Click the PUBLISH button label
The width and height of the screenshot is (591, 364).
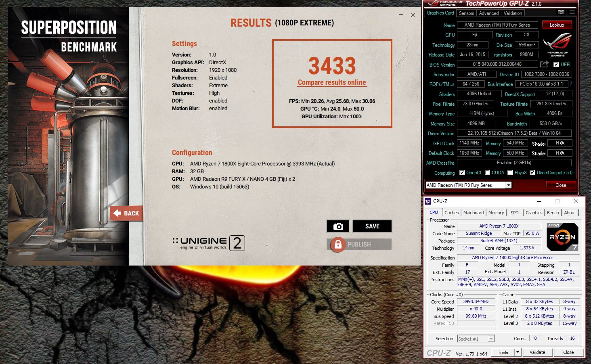(x=359, y=244)
